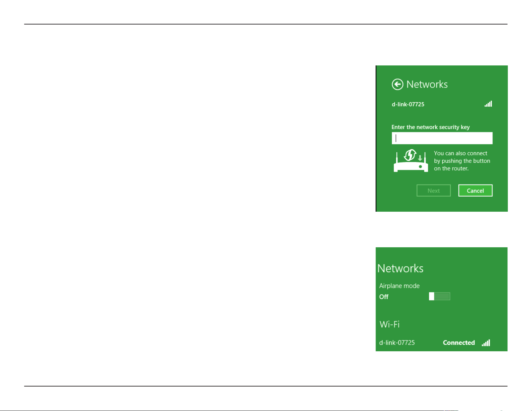
Task: Click d-link-07725 name in upper panel
Action: coord(408,104)
